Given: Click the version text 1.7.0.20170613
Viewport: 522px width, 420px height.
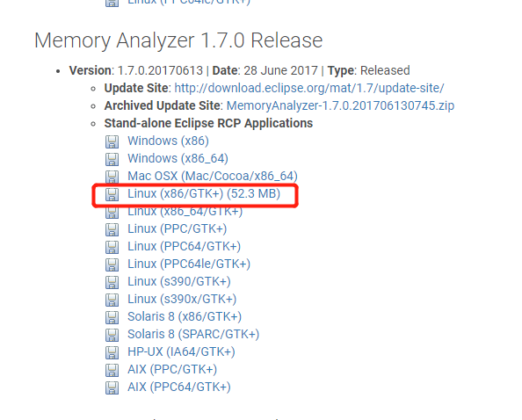Looking at the screenshot, I should point(160,70).
